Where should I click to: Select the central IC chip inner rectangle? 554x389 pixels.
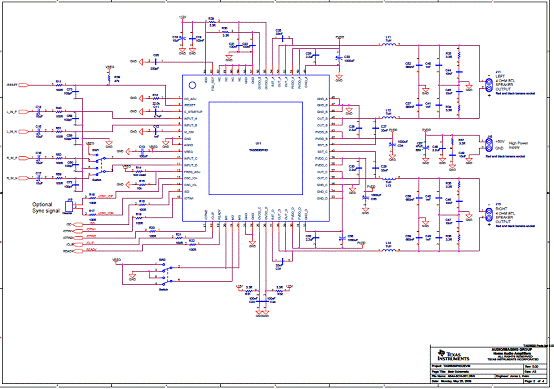pyautogui.click(x=256, y=148)
